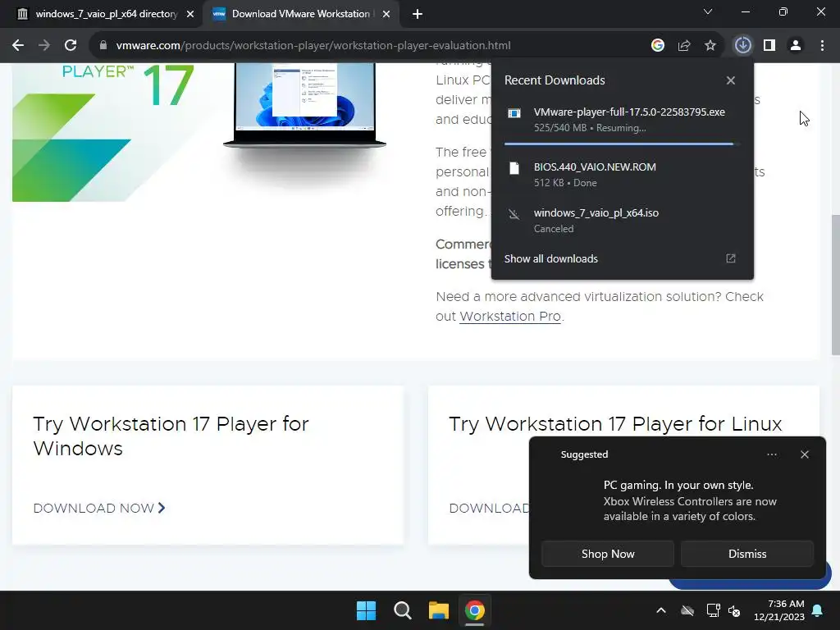Bookmark this page with the star
Viewport: 840px width, 630px height.
pyautogui.click(x=710, y=46)
